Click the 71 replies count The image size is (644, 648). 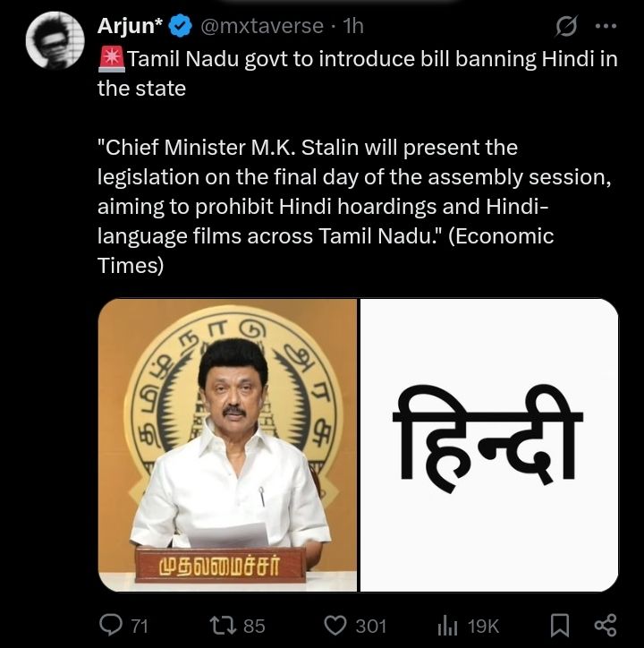pos(140,626)
